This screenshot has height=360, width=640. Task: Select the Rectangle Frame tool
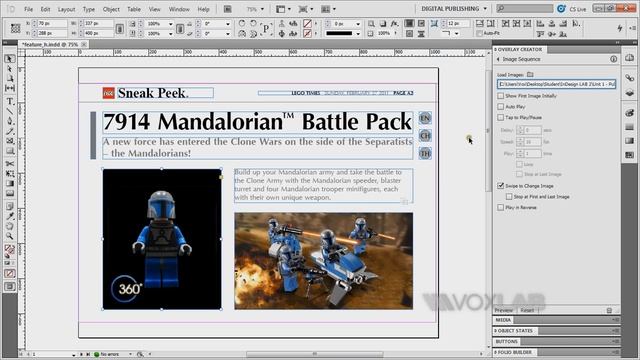click(x=9, y=141)
